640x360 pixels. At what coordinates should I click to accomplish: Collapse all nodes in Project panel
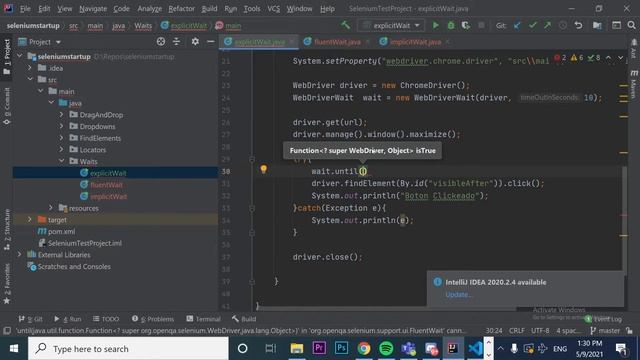[x=176, y=42]
